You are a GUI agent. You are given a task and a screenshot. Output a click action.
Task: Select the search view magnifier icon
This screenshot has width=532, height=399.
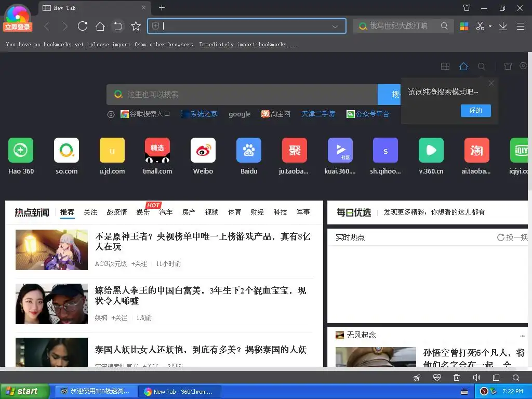482,66
